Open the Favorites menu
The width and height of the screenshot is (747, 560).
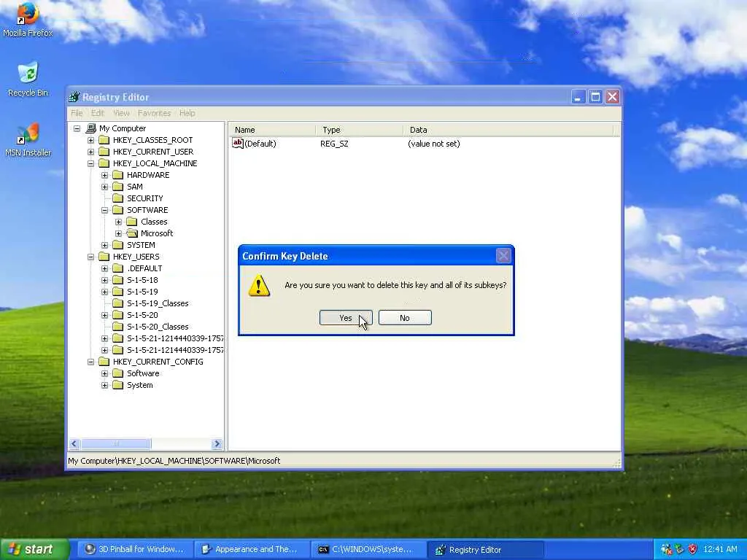click(x=154, y=113)
